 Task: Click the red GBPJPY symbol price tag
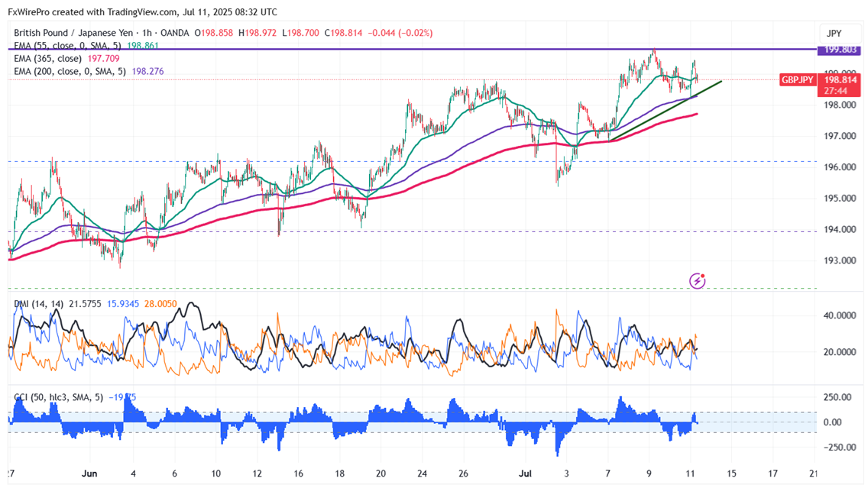(x=797, y=79)
